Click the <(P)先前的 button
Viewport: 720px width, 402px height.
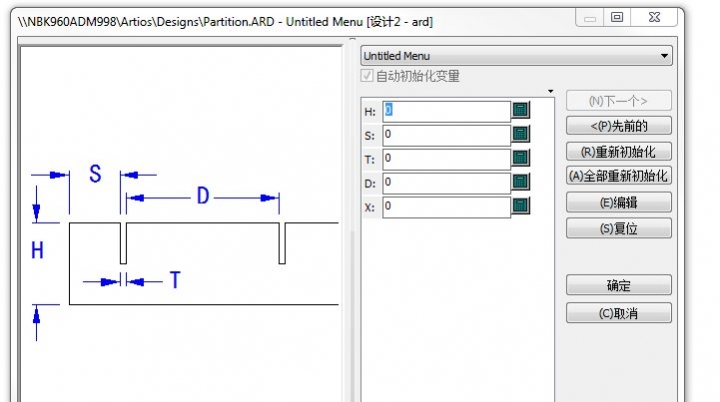pyautogui.click(x=618, y=126)
